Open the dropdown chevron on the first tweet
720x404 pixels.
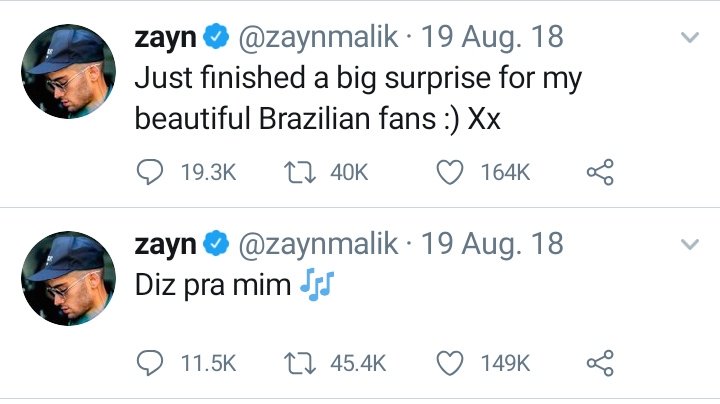click(689, 39)
